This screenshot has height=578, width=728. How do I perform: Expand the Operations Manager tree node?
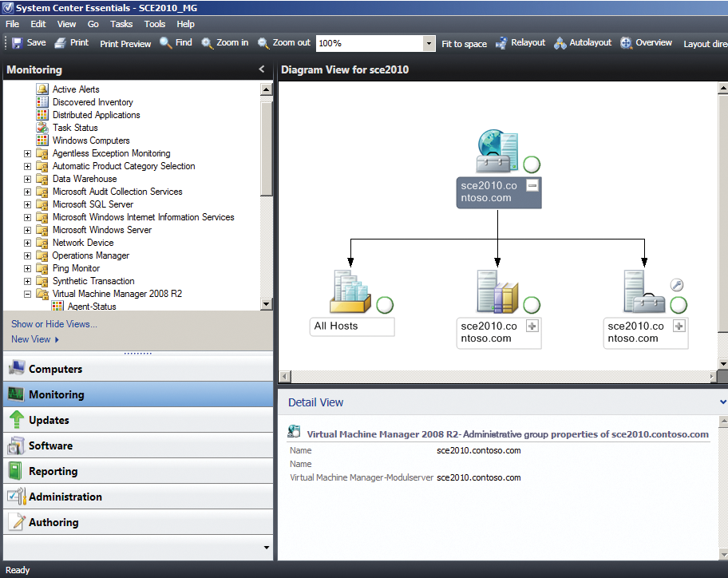tap(26, 255)
